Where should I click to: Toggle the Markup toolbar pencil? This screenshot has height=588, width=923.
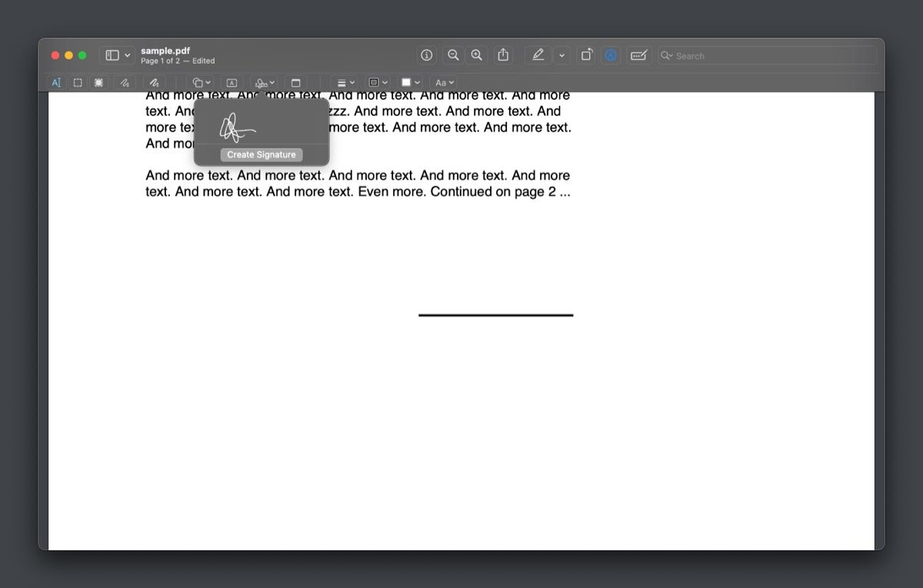coord(538,55)
